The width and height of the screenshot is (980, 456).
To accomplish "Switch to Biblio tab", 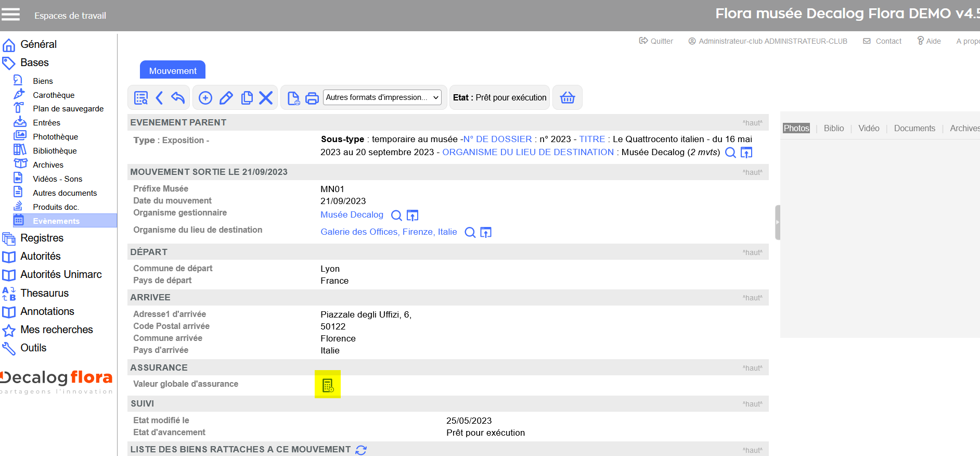I will tap(834, 128).
